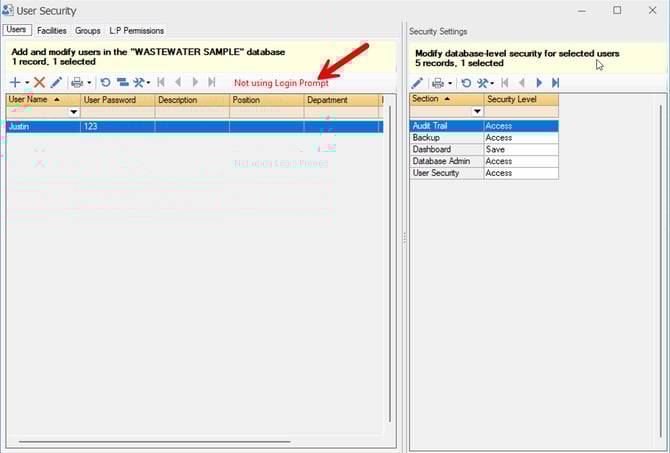This screenshot has height=453, width=670.
Task: Switch to the Facilities tab
Action: tap(51, 31)
